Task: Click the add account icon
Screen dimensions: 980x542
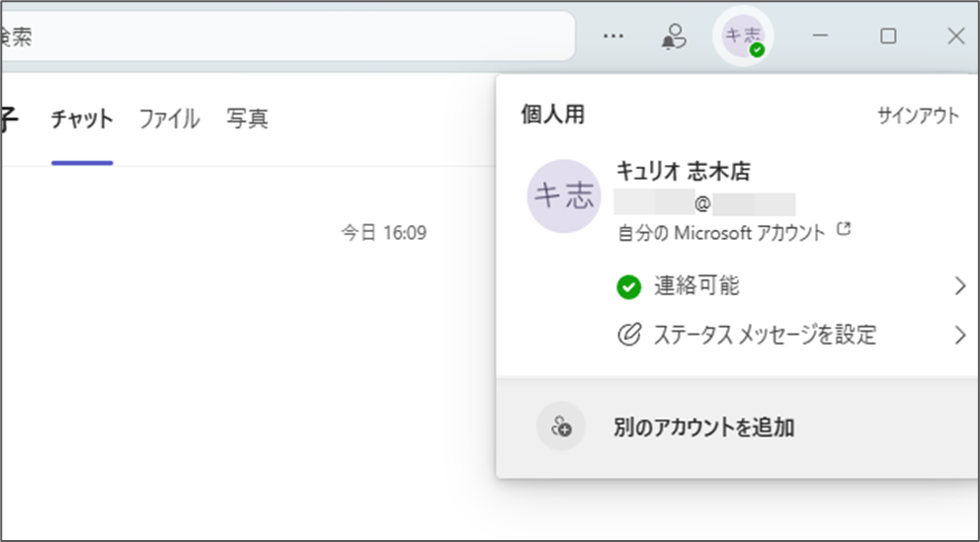Action: 561,426
